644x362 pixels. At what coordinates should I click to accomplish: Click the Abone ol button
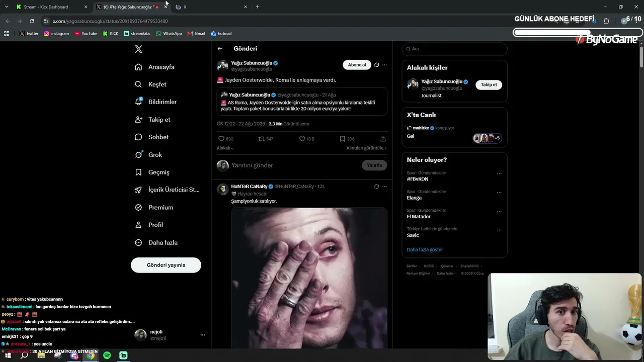tap(357, 65)
